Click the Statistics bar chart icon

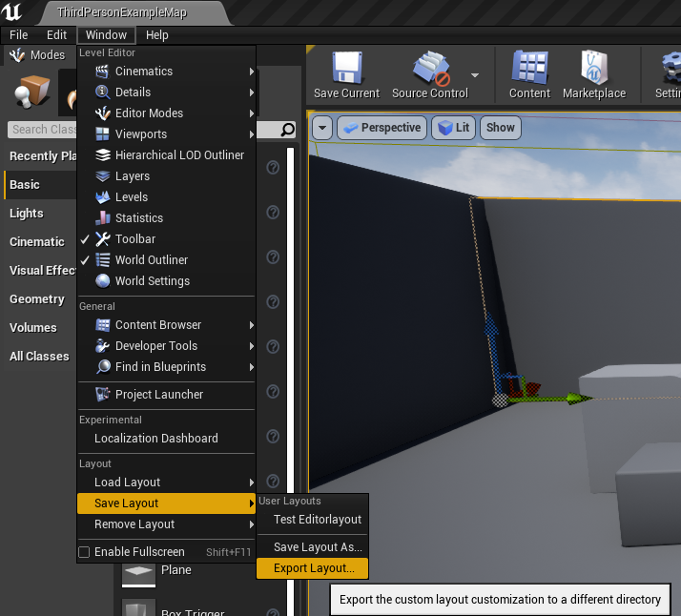pyautogui.click(x=102, y=218)
